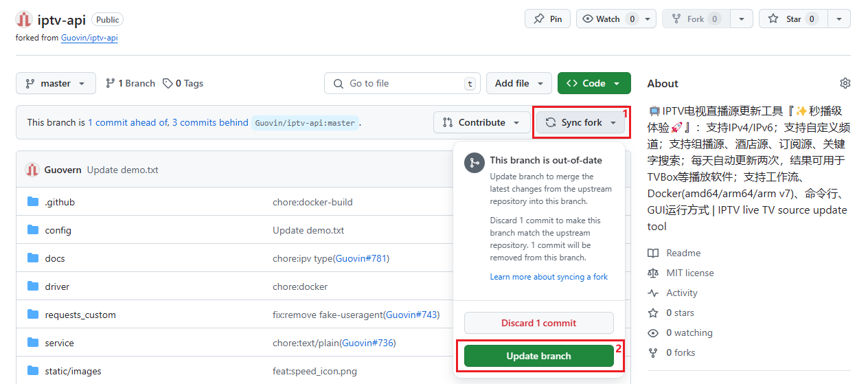The image size is (868, 384).
Task: Click the config folder icon
Action: click(33, 230)
